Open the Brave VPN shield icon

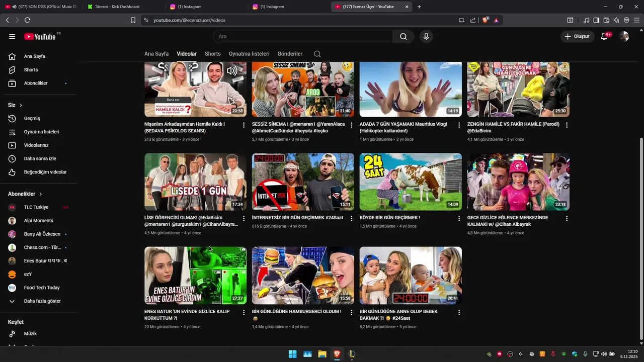(626, 20)
